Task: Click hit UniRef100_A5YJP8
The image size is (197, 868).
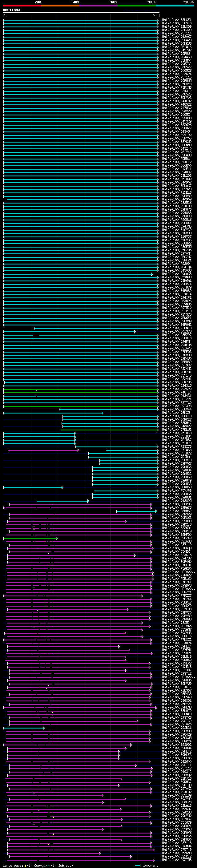Action: [177, 491]
